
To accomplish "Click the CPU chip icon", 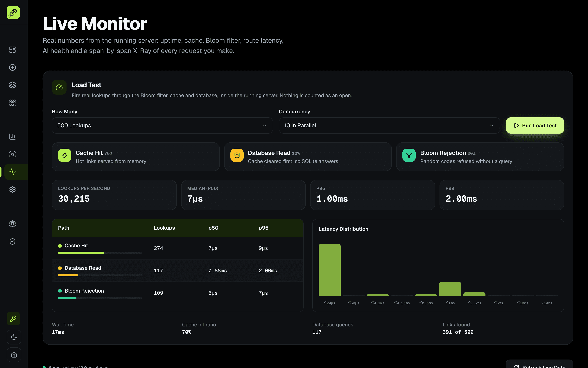I will click(12, 224).
